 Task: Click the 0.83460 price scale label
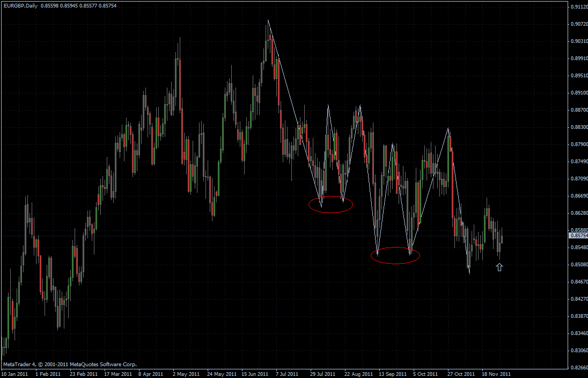tap(579, 333)
